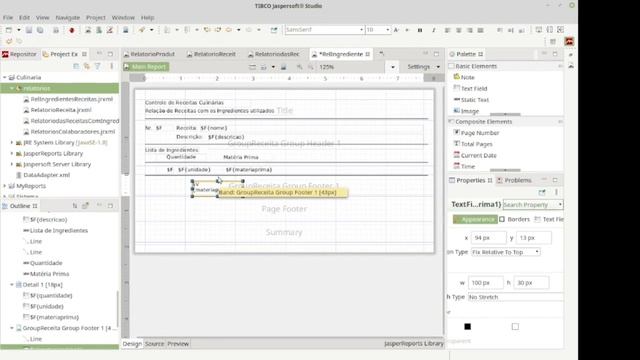Click the increase font size icon

click(x=396, y=30)
